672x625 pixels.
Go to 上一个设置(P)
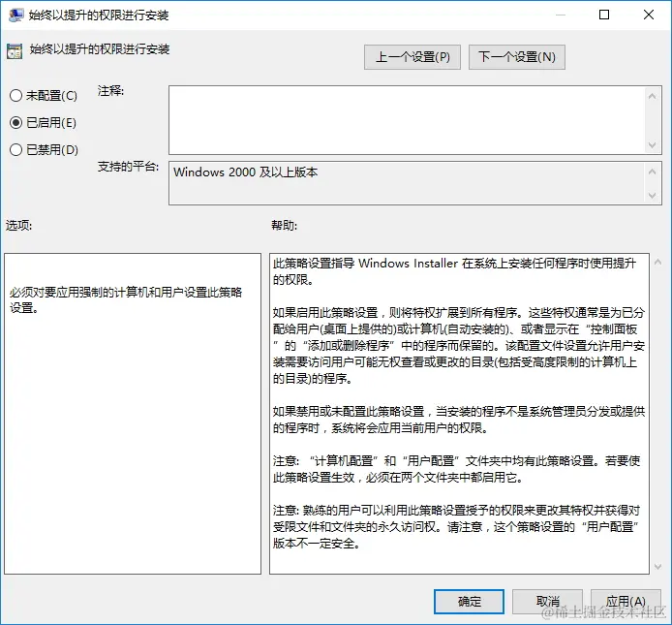point(412,57)
